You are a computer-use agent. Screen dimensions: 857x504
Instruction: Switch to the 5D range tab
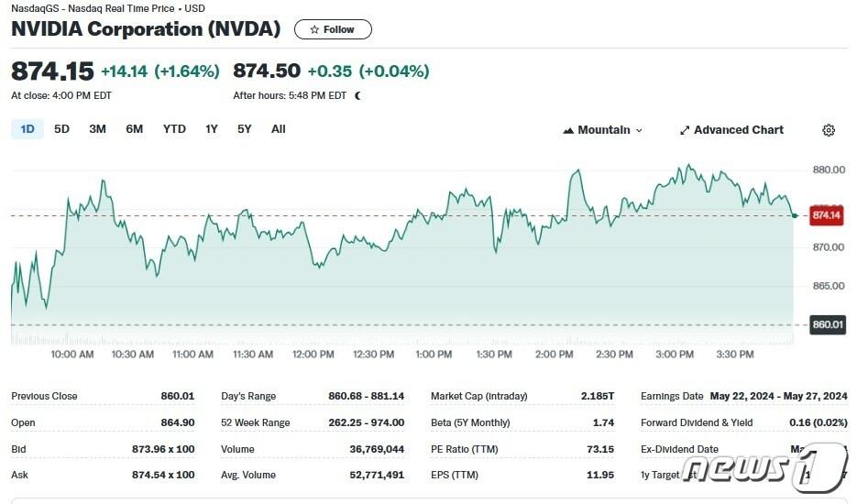61,129
